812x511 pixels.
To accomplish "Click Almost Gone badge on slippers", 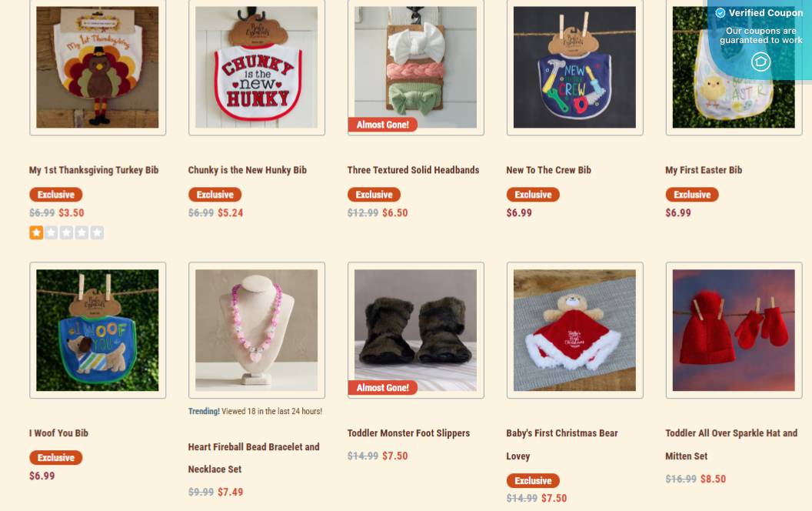I will click(x=383, y=388).
